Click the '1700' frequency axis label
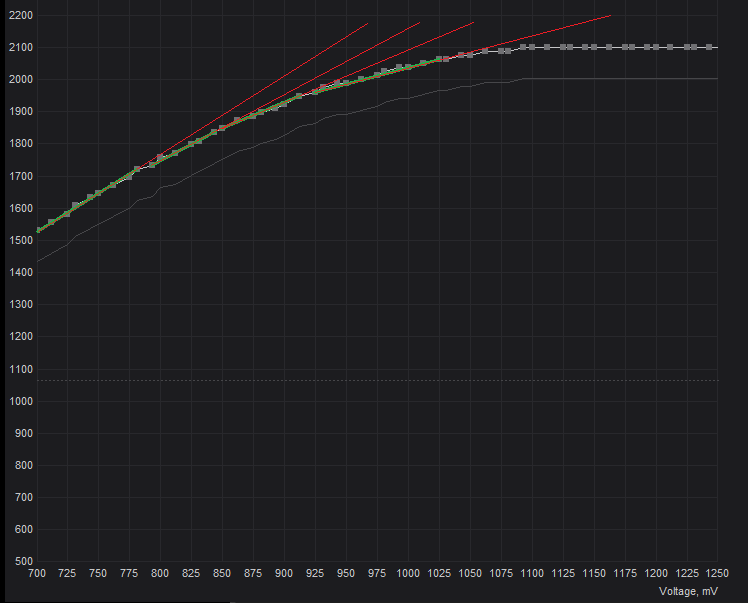748x603 pixels. [21, 177]
